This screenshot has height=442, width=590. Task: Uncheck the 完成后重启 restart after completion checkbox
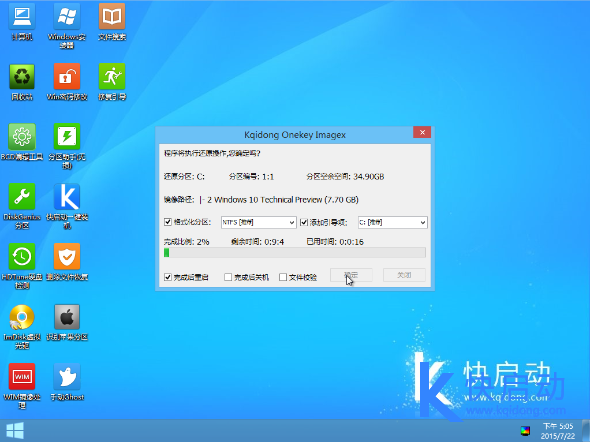168,277
